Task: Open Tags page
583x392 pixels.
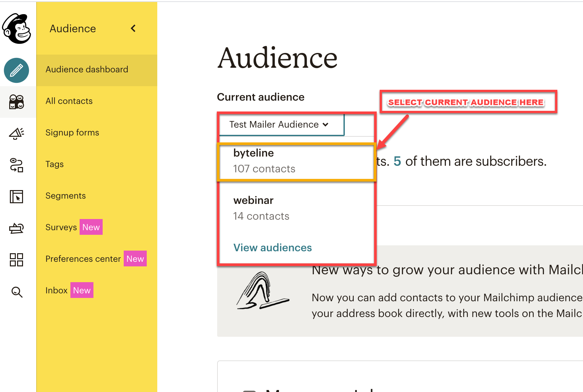Action: pos(55,164)
